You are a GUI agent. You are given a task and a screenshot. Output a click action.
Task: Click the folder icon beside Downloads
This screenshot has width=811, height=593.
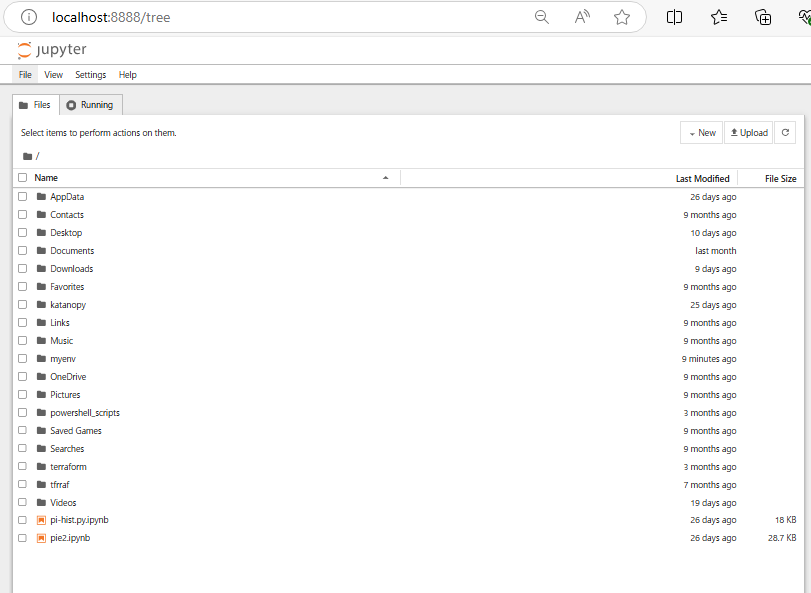click(x=43, y=268)
